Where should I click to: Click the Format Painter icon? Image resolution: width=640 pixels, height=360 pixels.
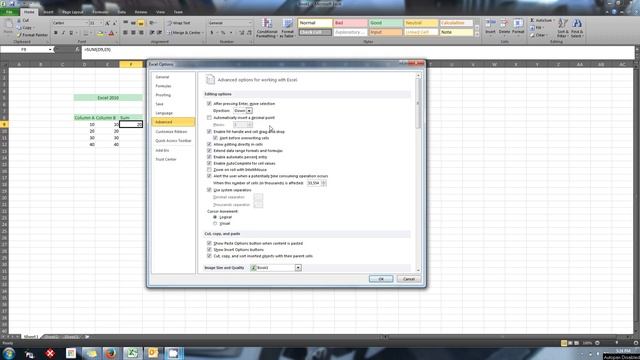pyautogui.click(x=19, y=35)
